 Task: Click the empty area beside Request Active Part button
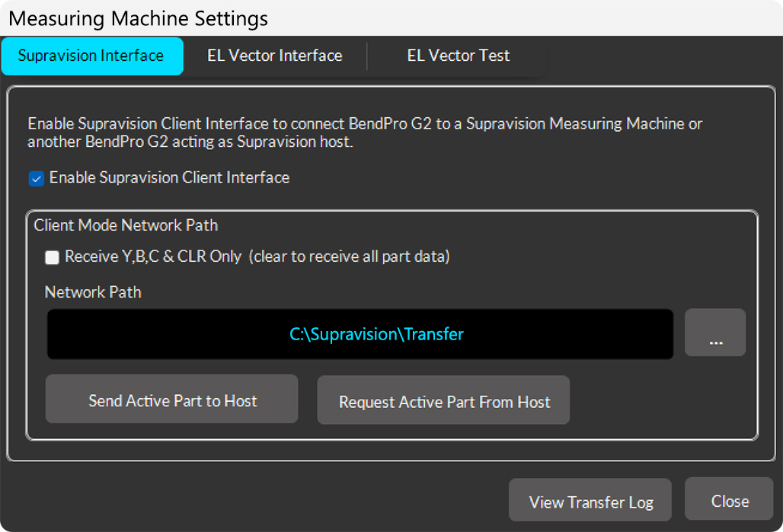[x=662, y=400]
